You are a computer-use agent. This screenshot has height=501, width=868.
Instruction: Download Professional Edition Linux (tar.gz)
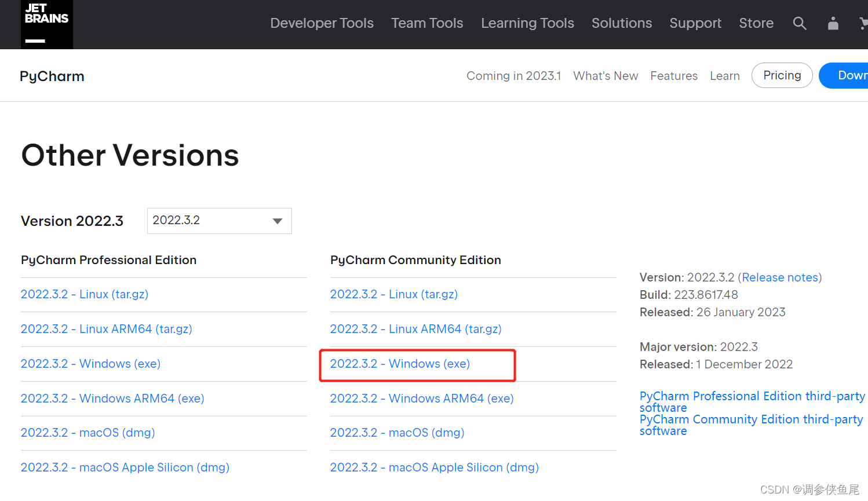point(85,294)
